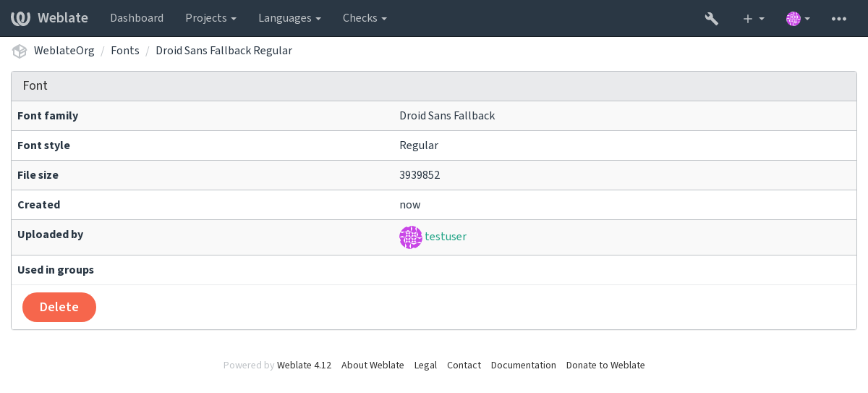Open the Documentation footer link
Screen dimensions: 868x393
click(x=524, y=365)
